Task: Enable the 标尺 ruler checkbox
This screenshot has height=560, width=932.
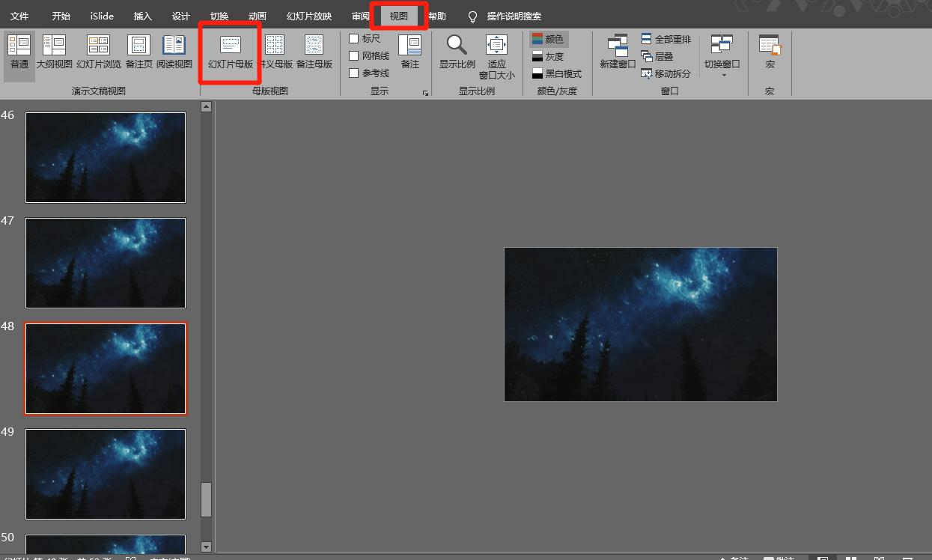Action: click(354, 39)
